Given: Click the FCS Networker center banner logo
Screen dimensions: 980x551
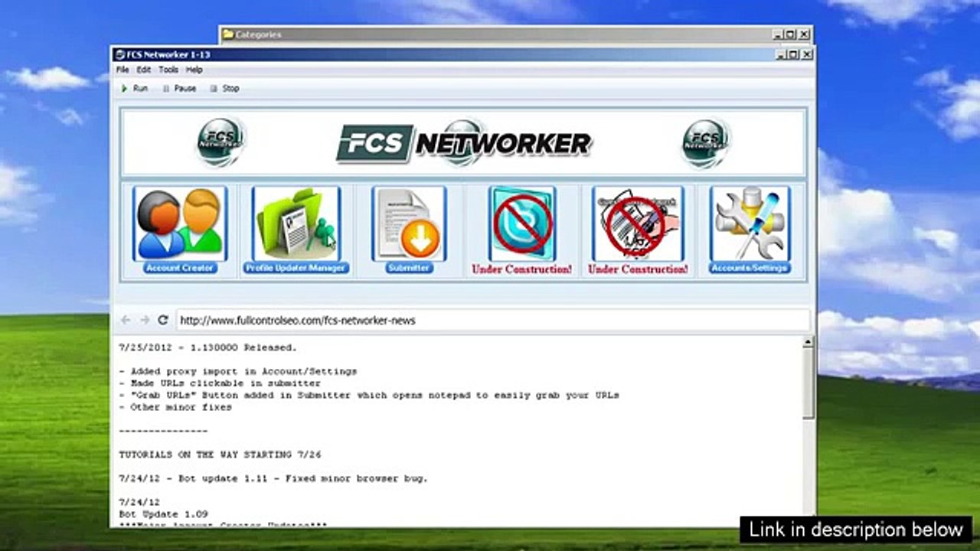Looking at the screenshot, I should tap(463, 143).
